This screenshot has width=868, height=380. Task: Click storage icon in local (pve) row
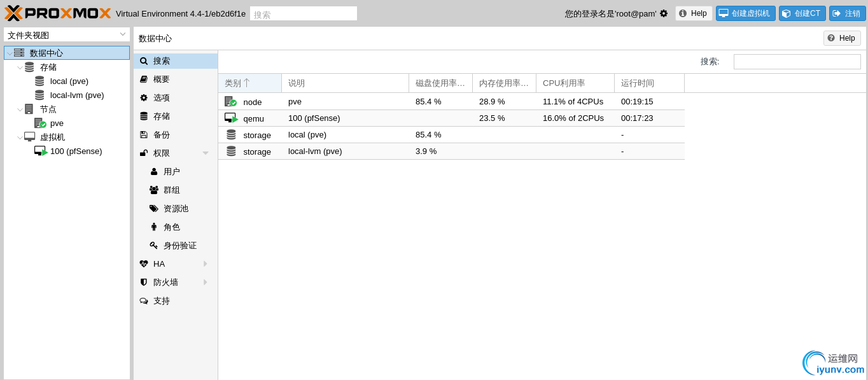pyautogui.click(x=231, y=135)
